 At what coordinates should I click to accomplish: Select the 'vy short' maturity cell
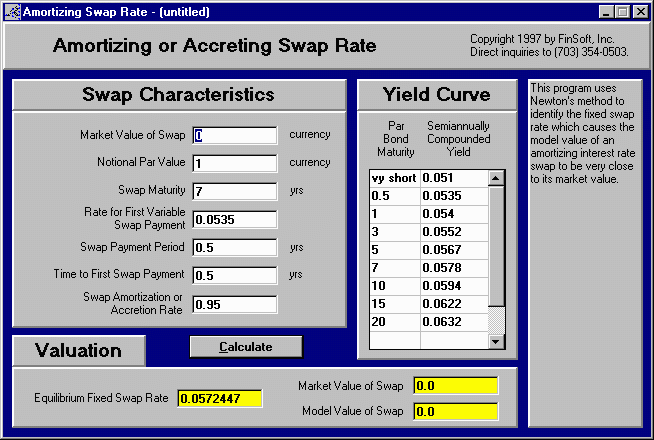(393, 178)
